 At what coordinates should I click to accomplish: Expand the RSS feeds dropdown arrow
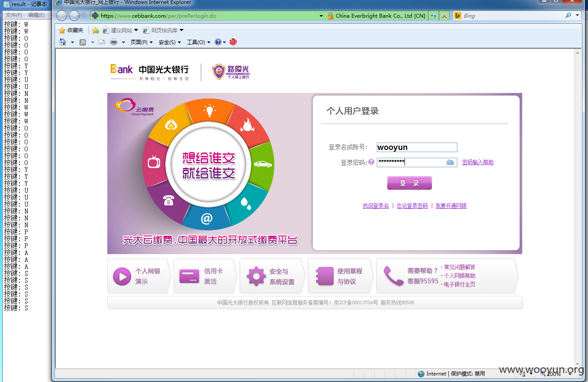pos(93,42)
